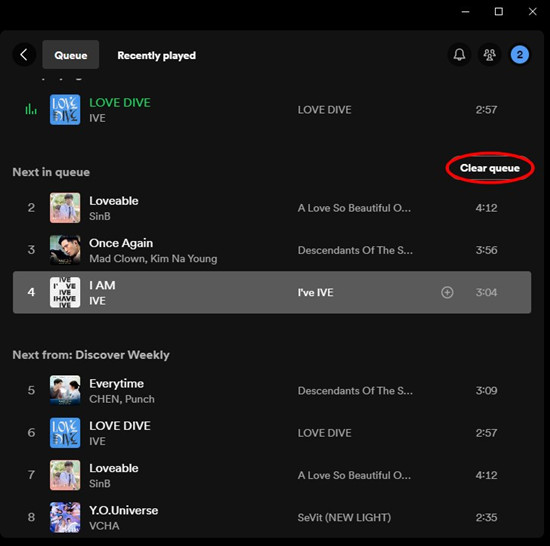550x546 pixels.
Task: Select the LOVE DIVE title in row 6
Action: click(120, 426)
